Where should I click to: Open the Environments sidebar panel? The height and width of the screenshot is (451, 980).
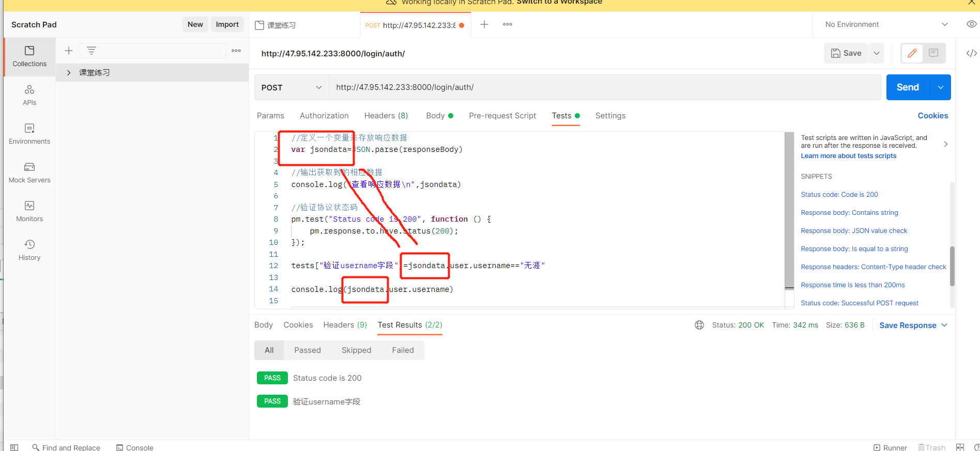29,134
